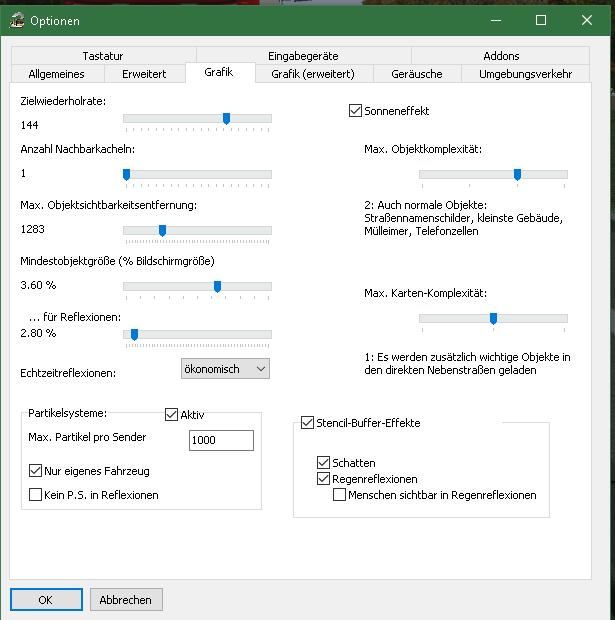
Task: Uncheck the Schatten option
Action: pyautogui.click(x=323, y=463)
